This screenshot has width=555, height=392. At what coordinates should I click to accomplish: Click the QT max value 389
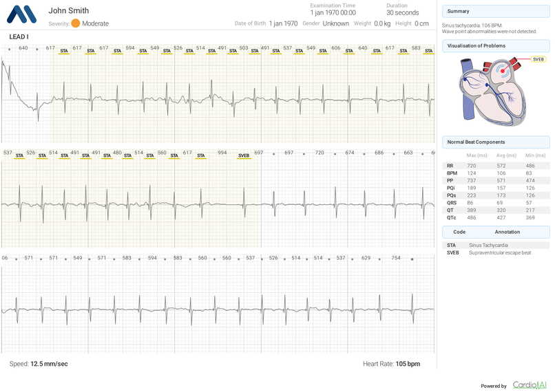472,210
